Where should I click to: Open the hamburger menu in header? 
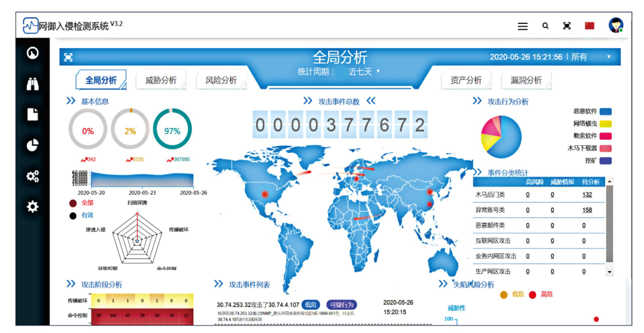click(x=522, y=26)
